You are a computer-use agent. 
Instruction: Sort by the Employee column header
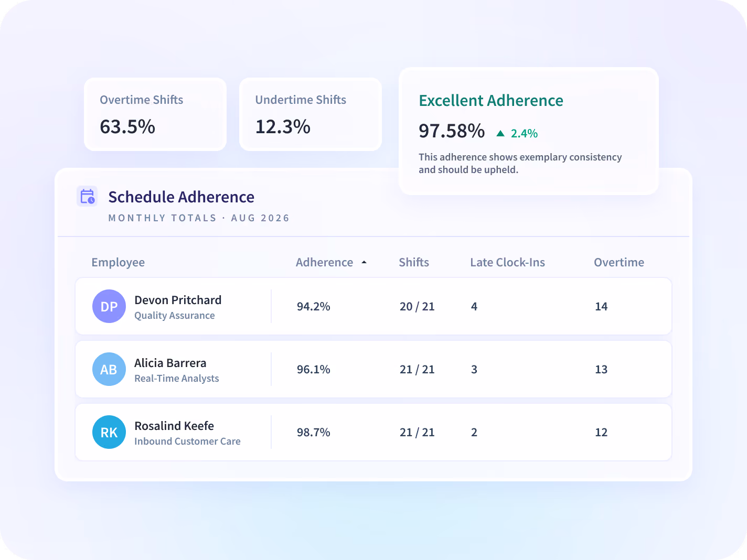[x=118, y=262]
